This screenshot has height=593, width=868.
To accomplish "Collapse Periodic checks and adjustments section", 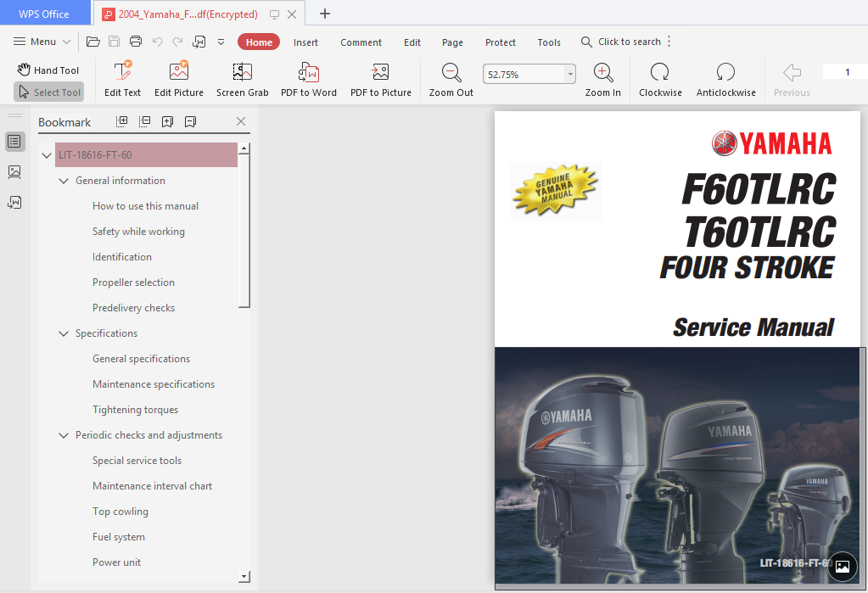I will (64, 436).
